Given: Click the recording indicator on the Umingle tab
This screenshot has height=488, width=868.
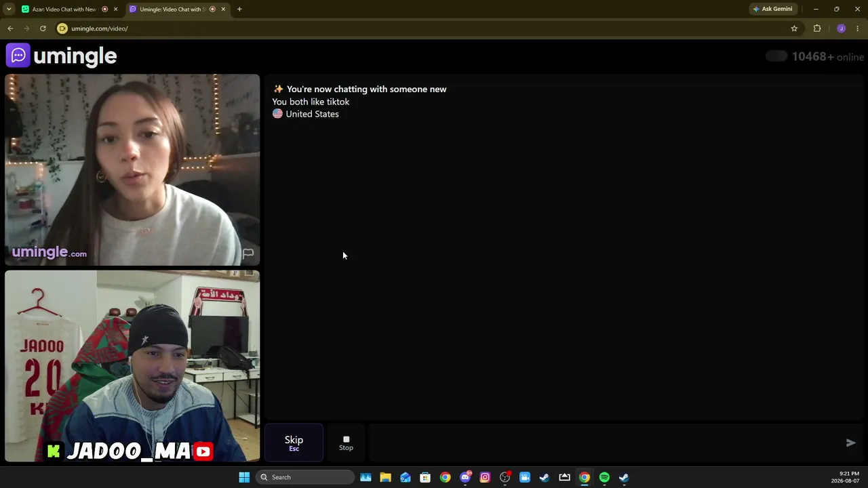Looking at the screenshot, I should coord(212,9).
